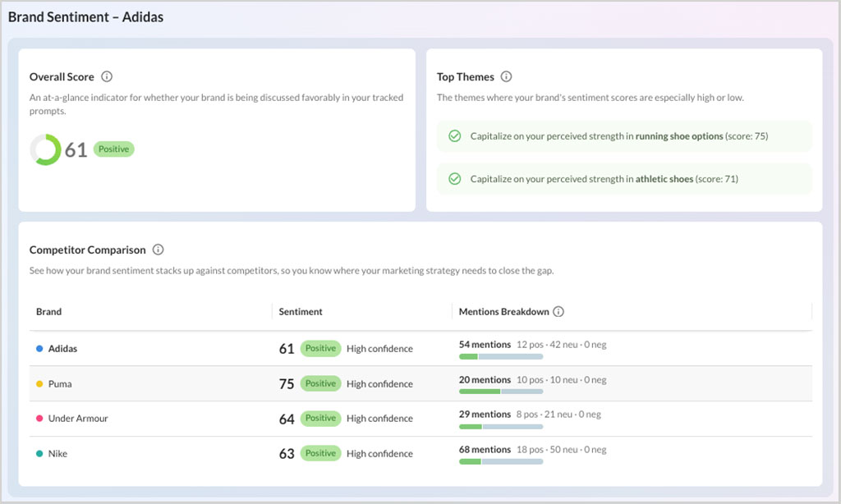Click '29 mentions' text

pyautogui.click(x=485, y=414)
